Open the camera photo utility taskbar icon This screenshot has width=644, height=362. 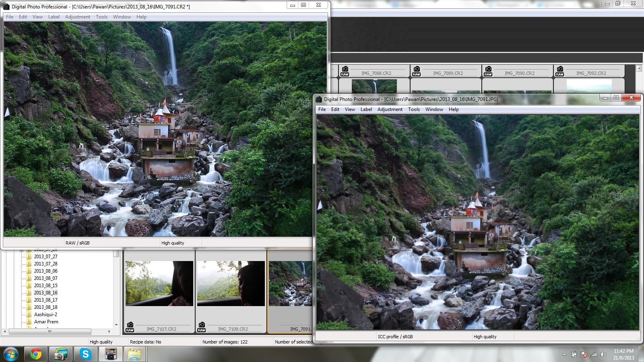[60, 354]
